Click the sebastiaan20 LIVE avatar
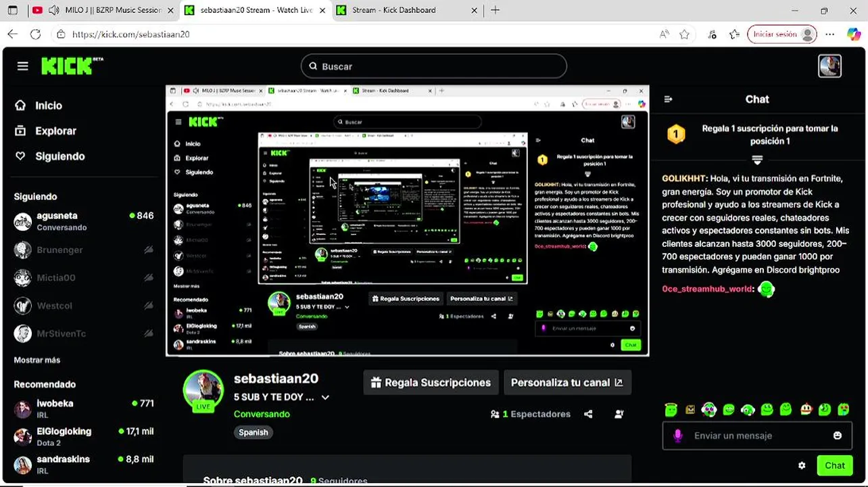The width and height of the screenshot is (868, 487). click(x=203, y=391)
